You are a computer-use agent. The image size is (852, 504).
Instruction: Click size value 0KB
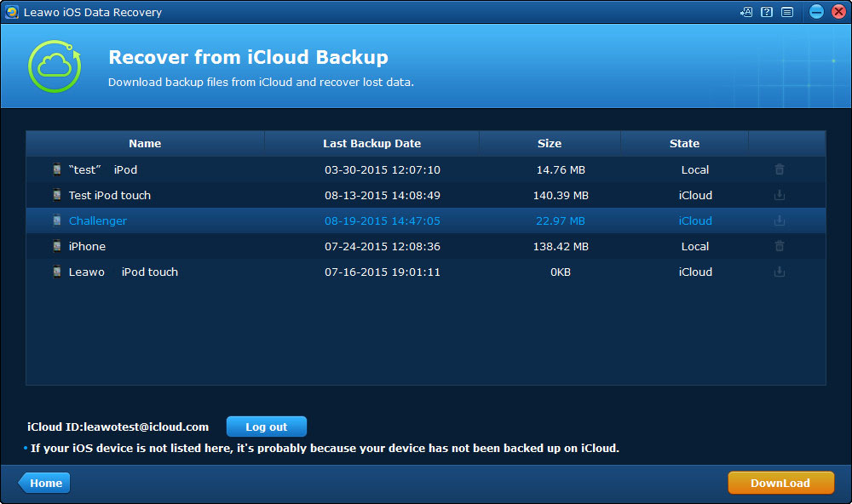point(561,272)
